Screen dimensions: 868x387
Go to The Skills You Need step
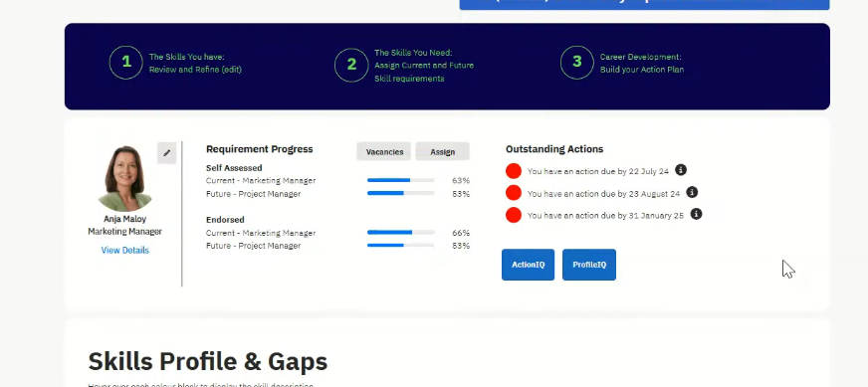424,66
